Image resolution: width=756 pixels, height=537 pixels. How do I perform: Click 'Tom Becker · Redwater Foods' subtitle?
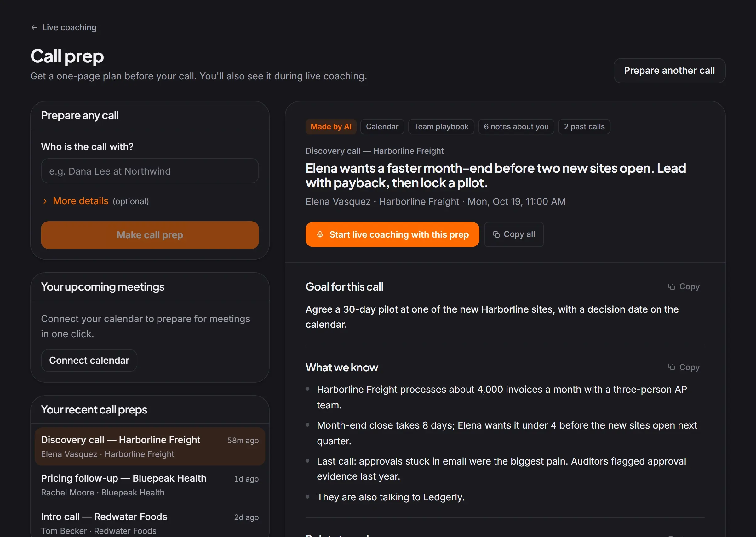[99, 531]
